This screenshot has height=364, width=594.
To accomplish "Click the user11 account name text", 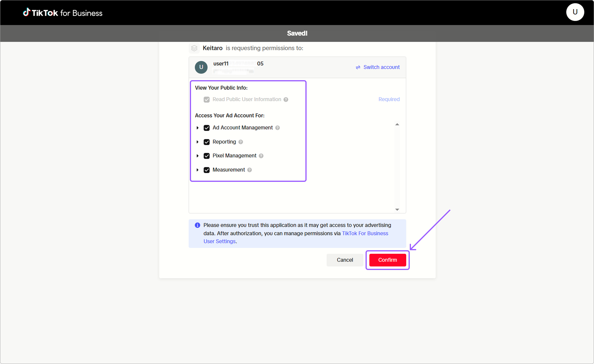I will click(238, 64).
